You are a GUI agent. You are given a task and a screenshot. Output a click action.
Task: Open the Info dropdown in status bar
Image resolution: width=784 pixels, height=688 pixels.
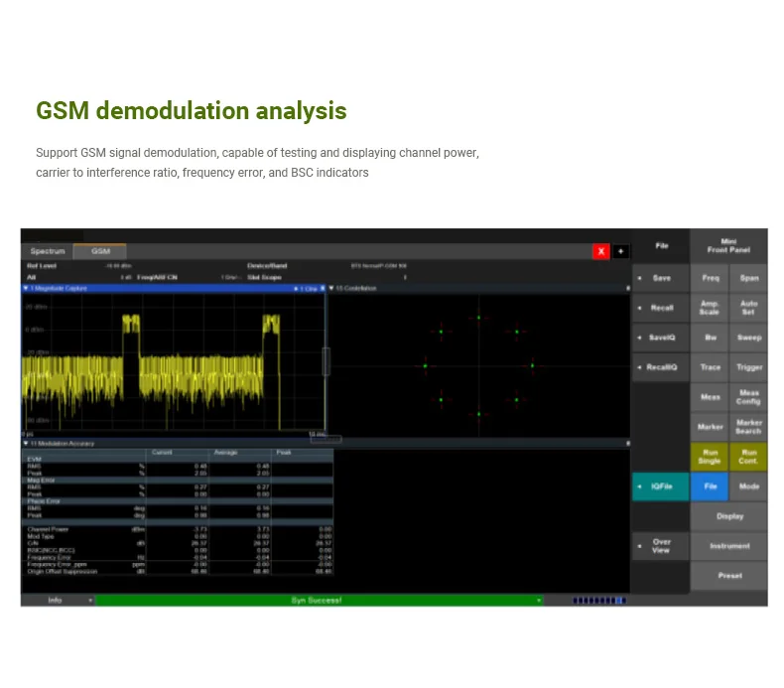pos(58,600)
